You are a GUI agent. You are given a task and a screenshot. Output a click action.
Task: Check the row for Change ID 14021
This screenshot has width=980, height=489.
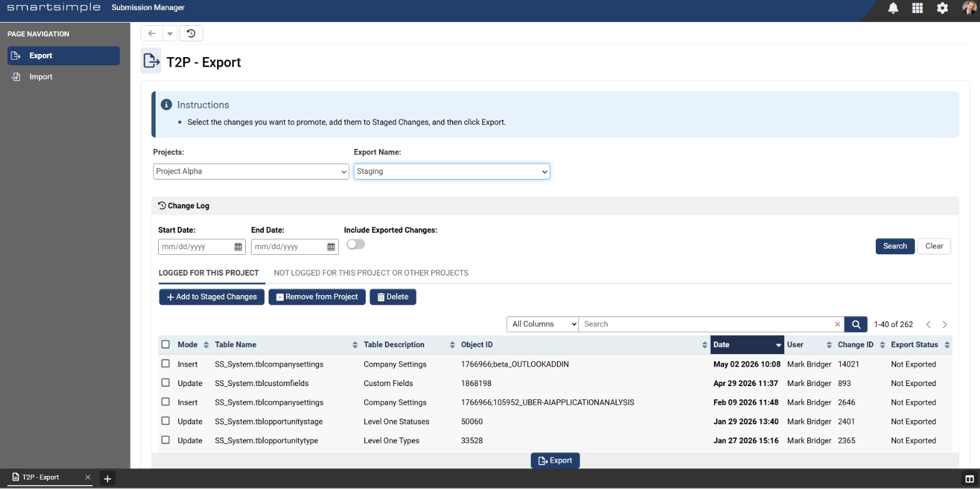coord(166,363)
